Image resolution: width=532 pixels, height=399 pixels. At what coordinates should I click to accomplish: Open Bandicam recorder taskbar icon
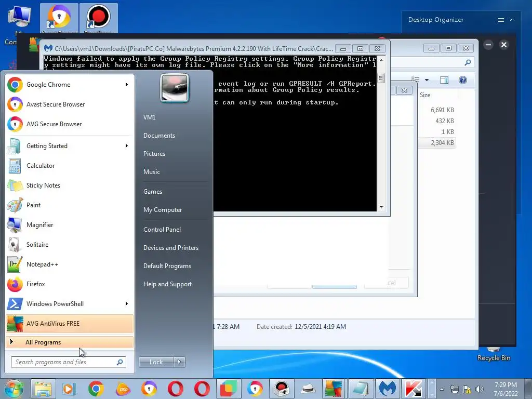pos(281,389)
